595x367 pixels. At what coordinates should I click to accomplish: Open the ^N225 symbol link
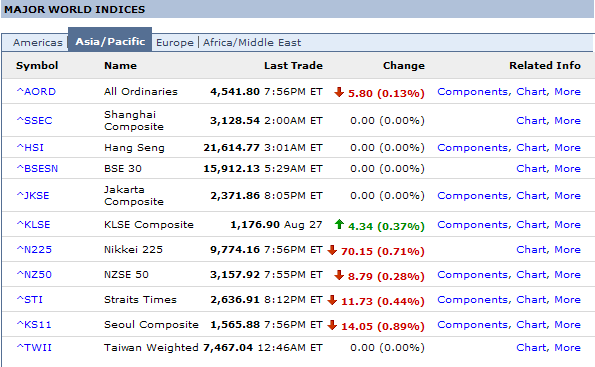tap(34, 249)
